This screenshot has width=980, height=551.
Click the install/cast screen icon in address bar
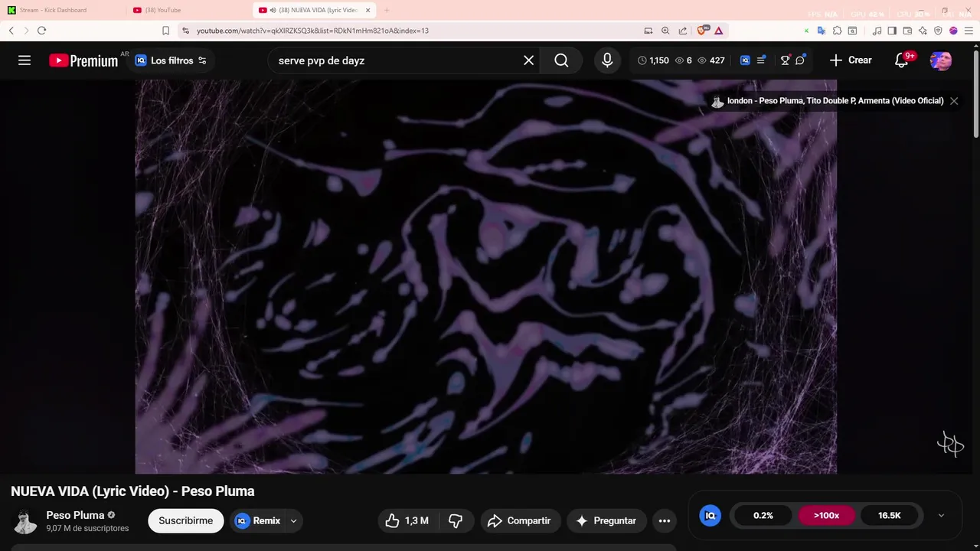pyautogui.click(x=648, y=31)
